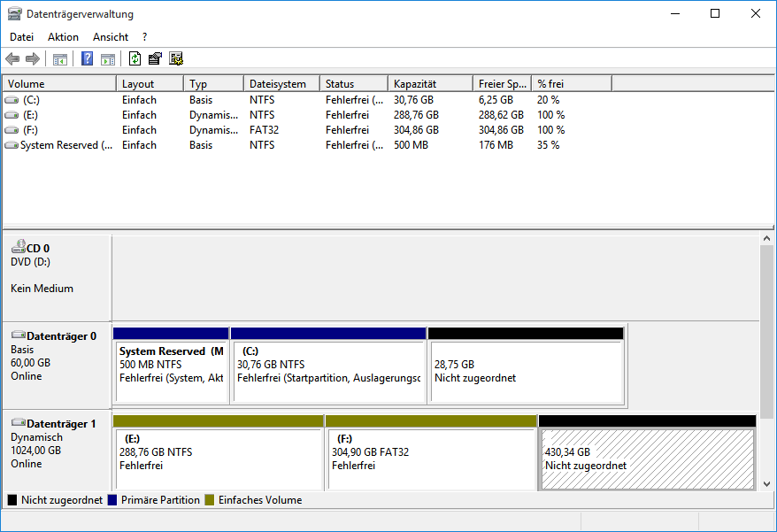Sort by the Volume column header
Viewport: 777px width, 532px height.
point(59,84)
